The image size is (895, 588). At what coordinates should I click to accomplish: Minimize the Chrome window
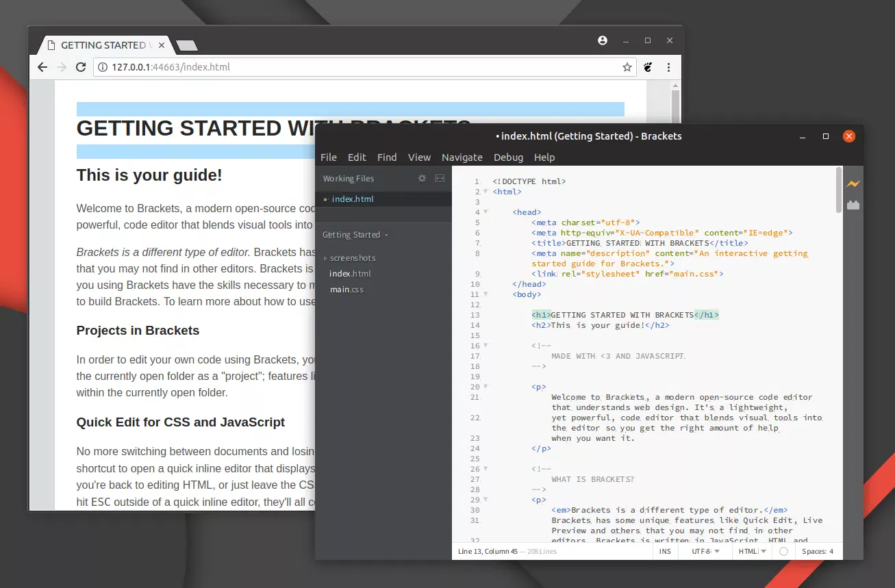626,40
